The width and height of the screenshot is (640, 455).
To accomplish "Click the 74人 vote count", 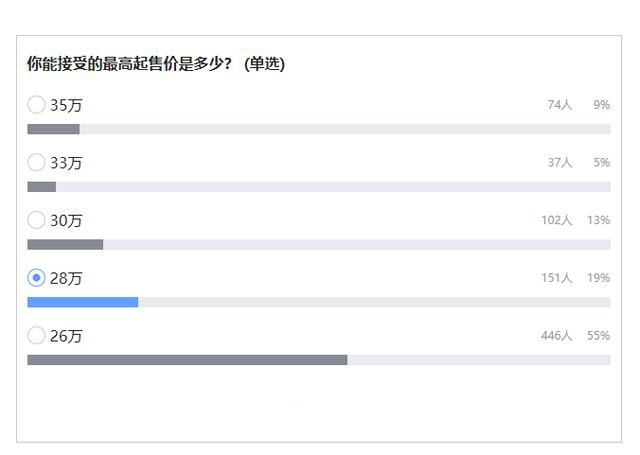I will [x=559, y=104].
